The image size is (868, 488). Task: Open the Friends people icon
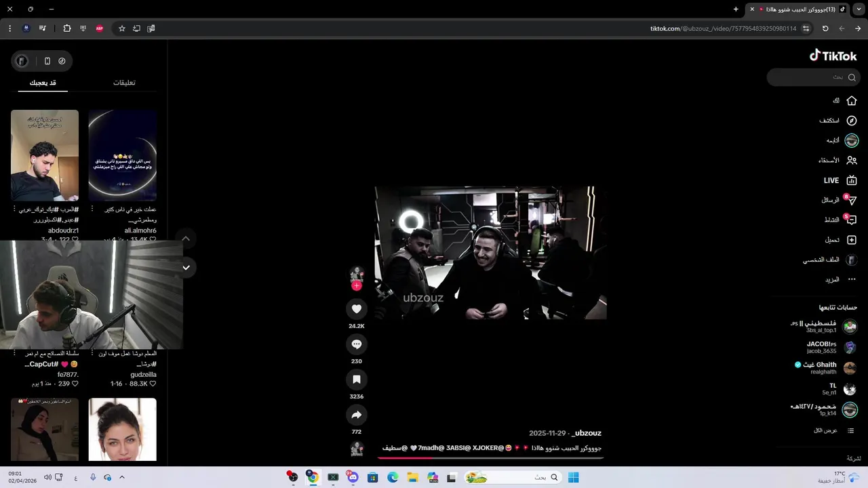(852, 161)
